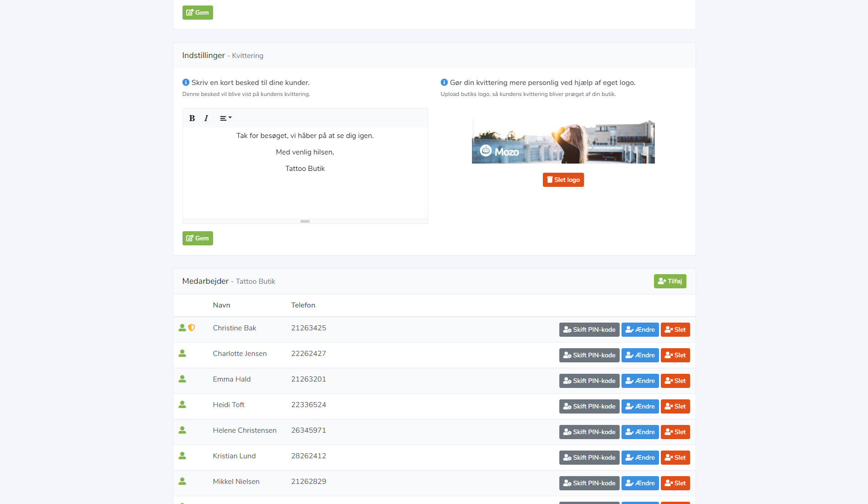Click the uploaded Mozo logo image
Image resolution: width=868 pixels, height=504 pixels.
click(563, 142)
